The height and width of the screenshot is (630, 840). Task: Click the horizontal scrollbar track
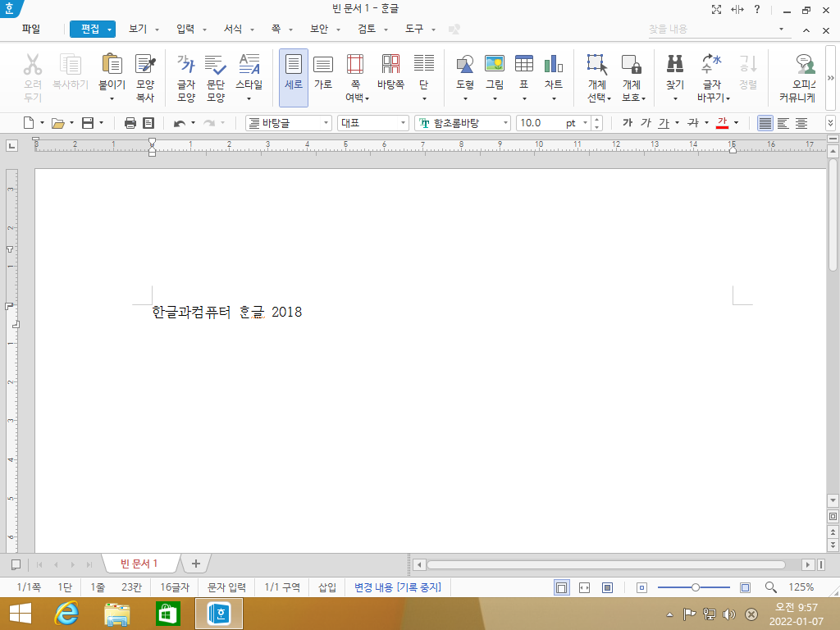point(606,564)
